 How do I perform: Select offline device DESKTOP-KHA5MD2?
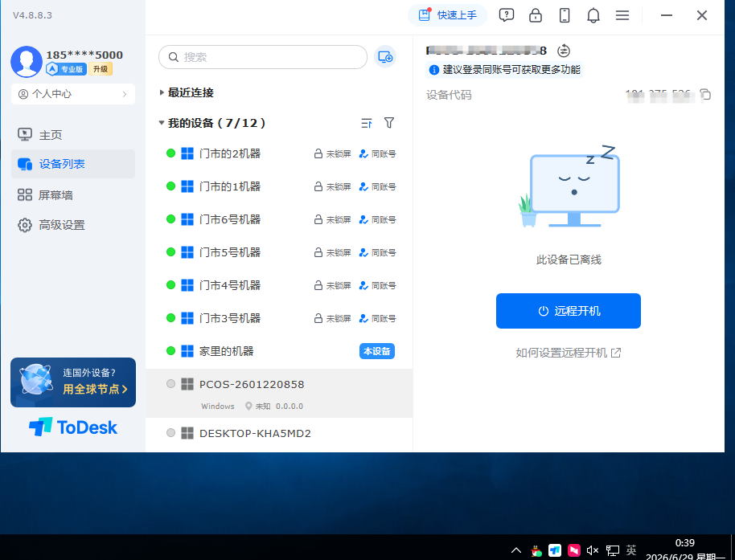[x=279, y=434]
